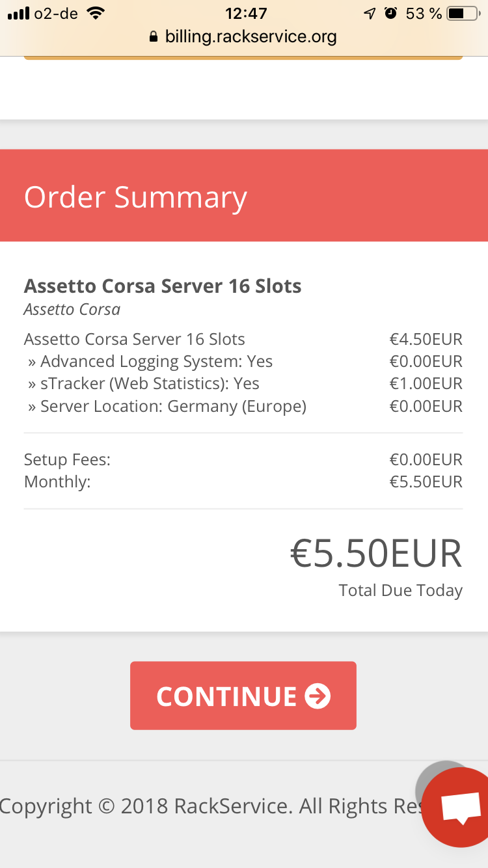Select the Assetto Corsa Server 16 Slots title

[163, 286]
